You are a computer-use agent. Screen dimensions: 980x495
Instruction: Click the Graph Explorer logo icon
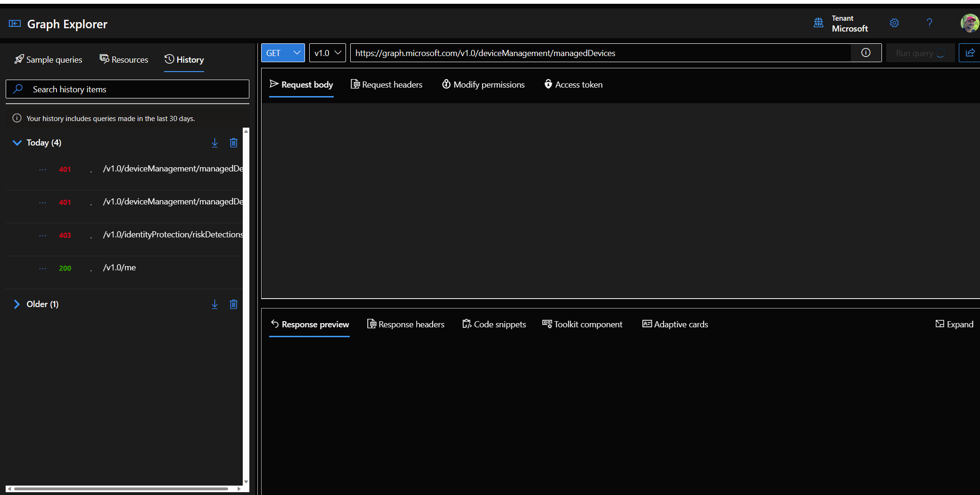(x=15, y=23)
